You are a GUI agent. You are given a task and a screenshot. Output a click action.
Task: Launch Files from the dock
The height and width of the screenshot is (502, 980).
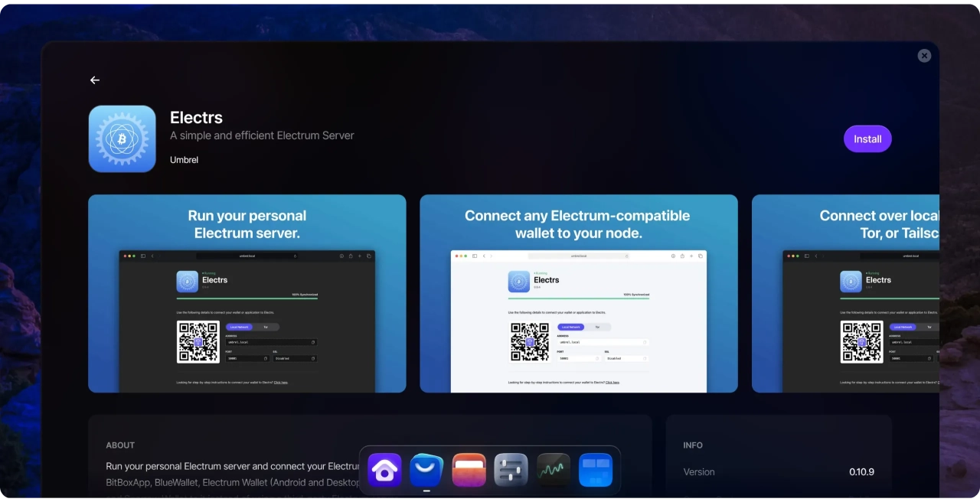point(469,471)
